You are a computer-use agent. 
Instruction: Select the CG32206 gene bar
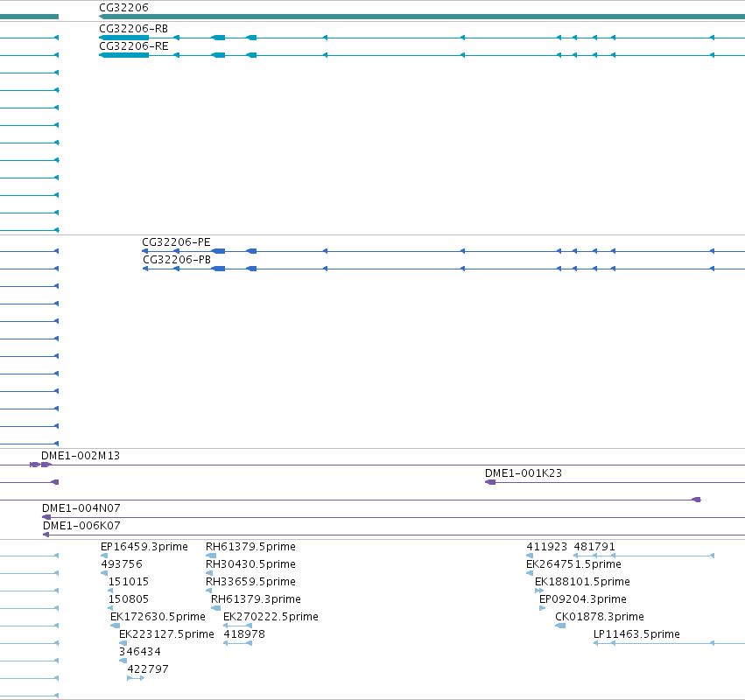tap(422, 17)
